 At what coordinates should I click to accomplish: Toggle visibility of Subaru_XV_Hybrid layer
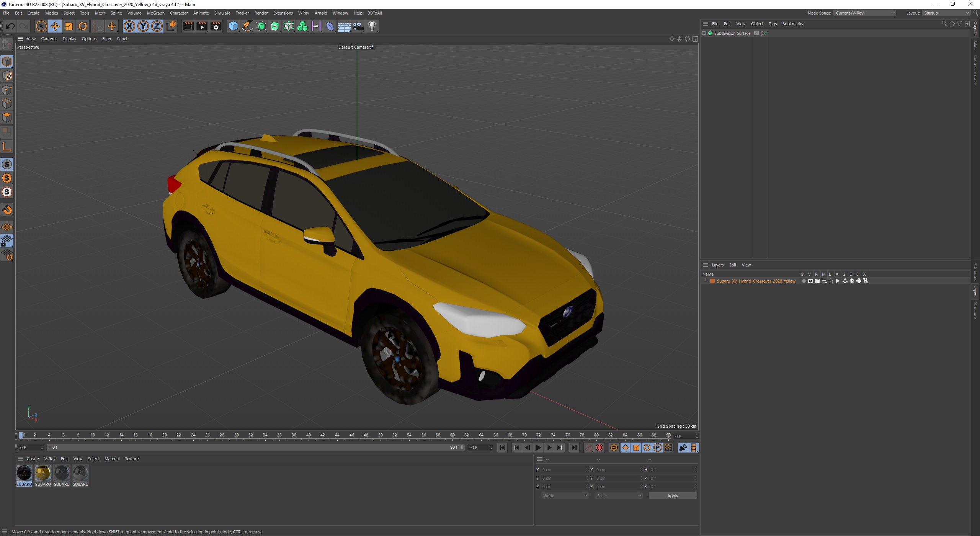click(808, 280)
